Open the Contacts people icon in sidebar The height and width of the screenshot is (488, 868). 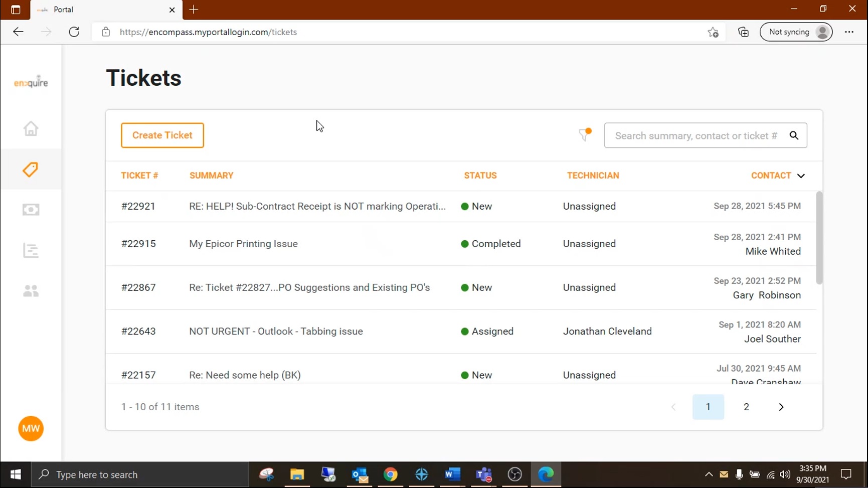31,290
